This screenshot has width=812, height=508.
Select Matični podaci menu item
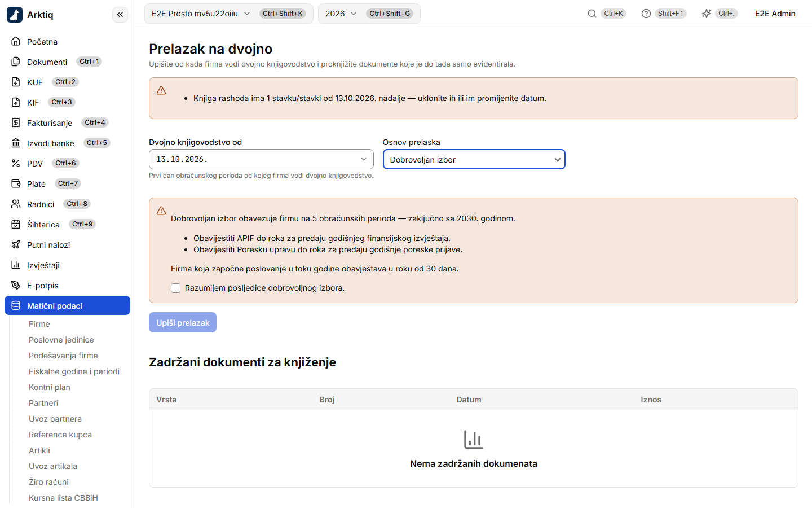(x=67, y=305)
